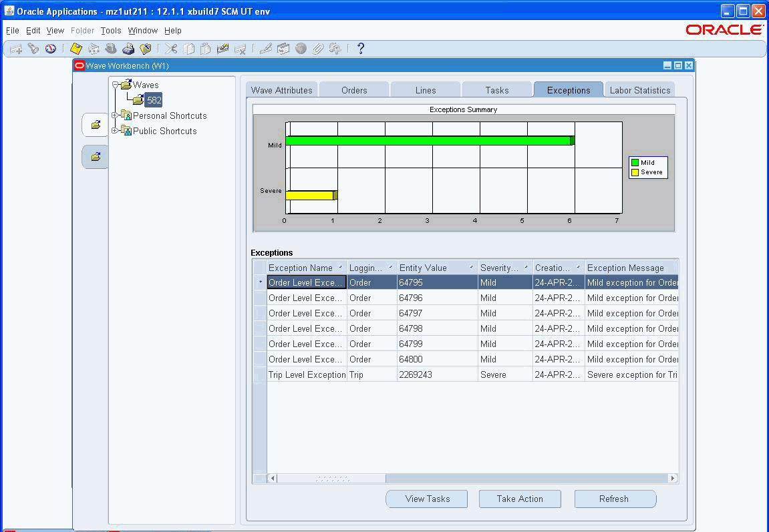Click the View Tasks button
Screen dimensions: 769x532
tap(427, 499)
